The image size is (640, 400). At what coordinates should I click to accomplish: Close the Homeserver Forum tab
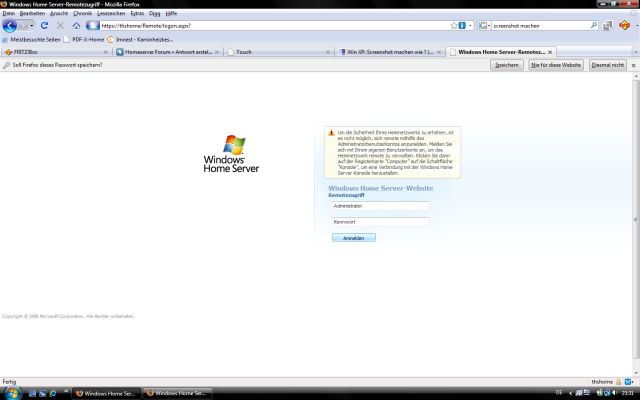coord(217,52)
